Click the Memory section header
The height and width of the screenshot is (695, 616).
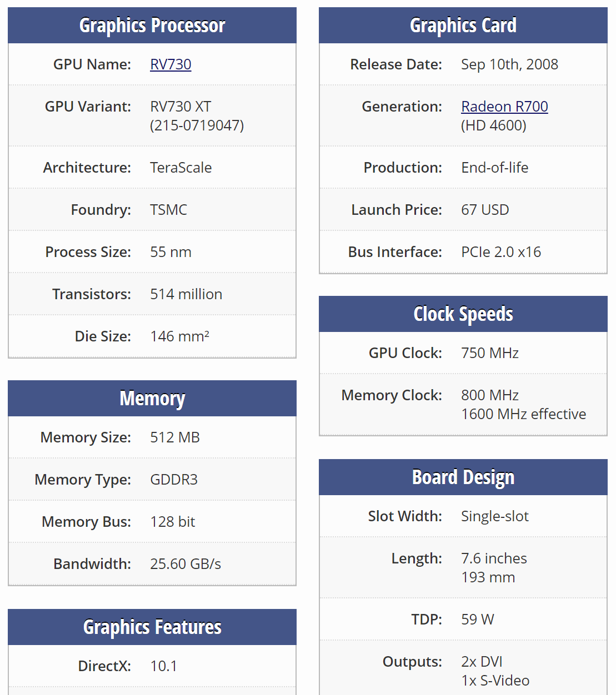[152, 399]
